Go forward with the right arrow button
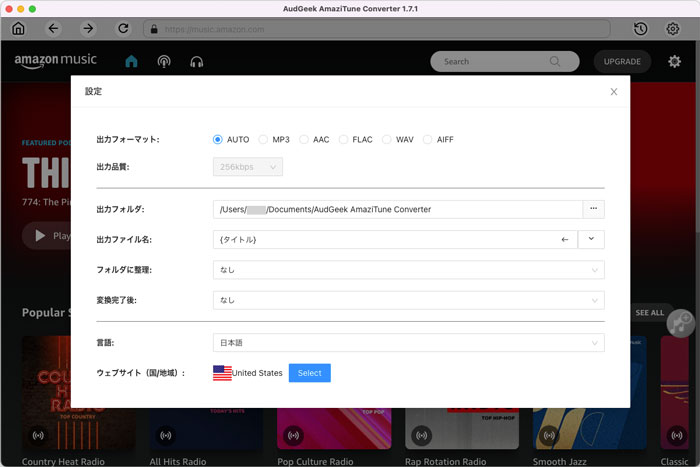The height and width of the screenshot is (467, 700). (x=88, y=29)
